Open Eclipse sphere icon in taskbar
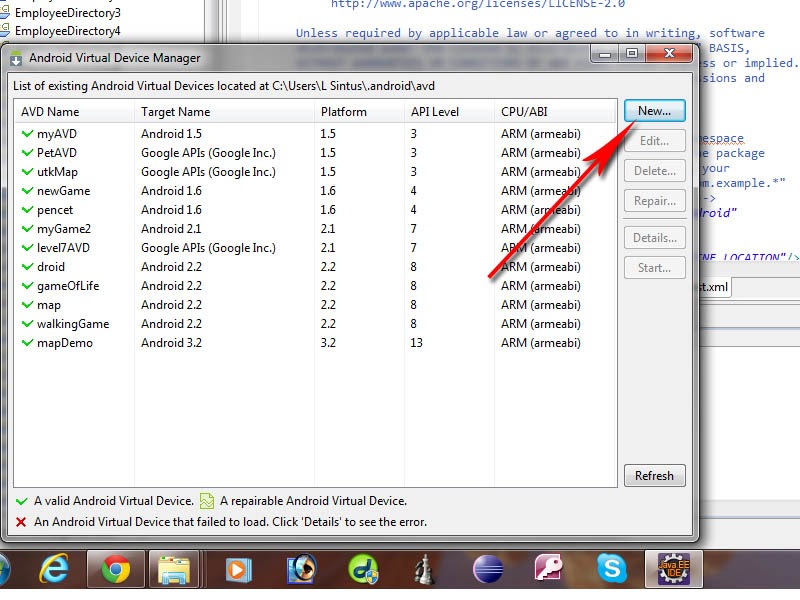The height and width of the screenshot is (600, 800). [488, 569]
